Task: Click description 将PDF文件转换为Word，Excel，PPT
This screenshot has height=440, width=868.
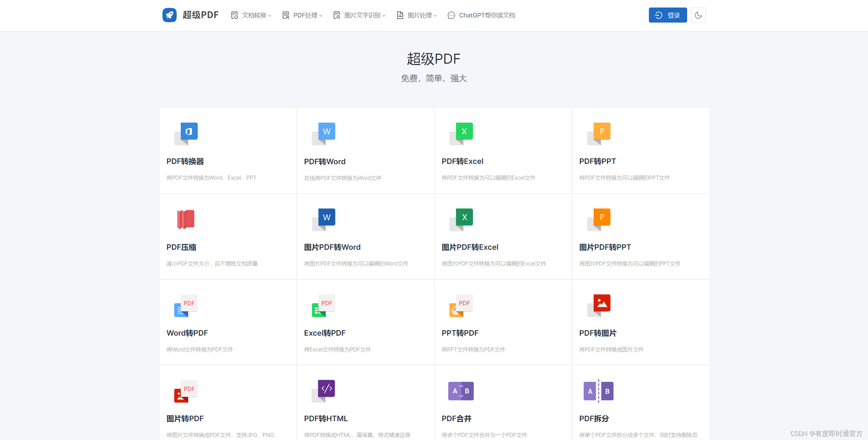Action: pyautogui.click(x=211, y=178)
